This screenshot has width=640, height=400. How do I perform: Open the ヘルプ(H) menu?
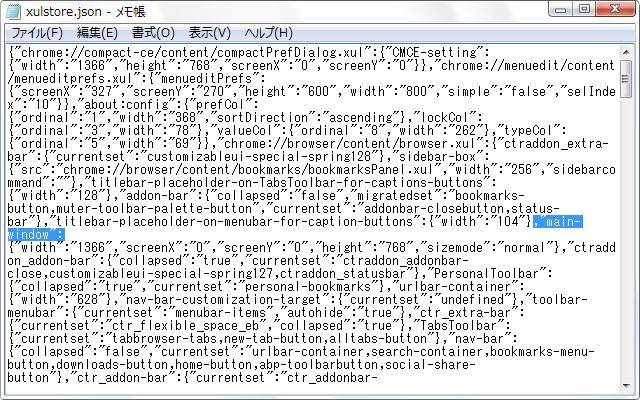(269, 33)
